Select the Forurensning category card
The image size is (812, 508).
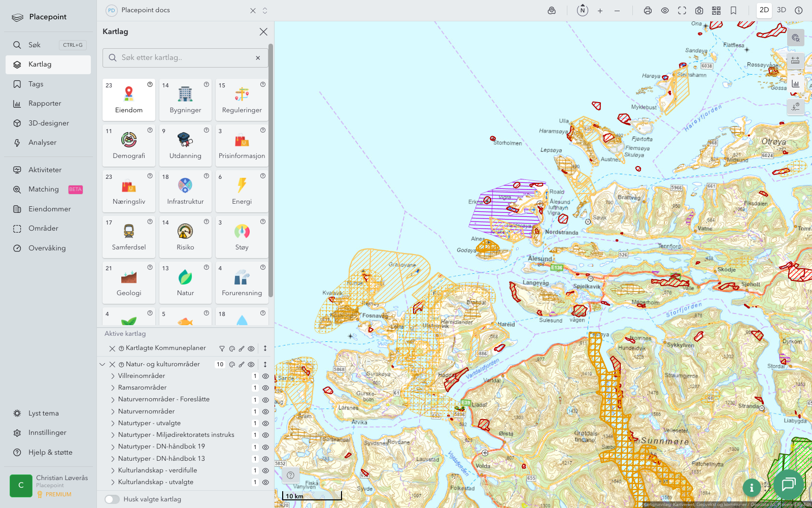tap(242, 282)
